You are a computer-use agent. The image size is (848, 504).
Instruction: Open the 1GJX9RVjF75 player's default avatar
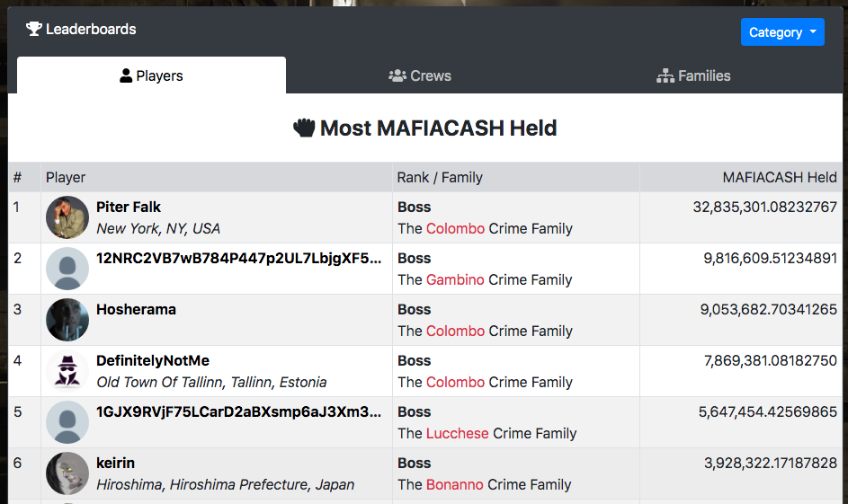[67, 422]
